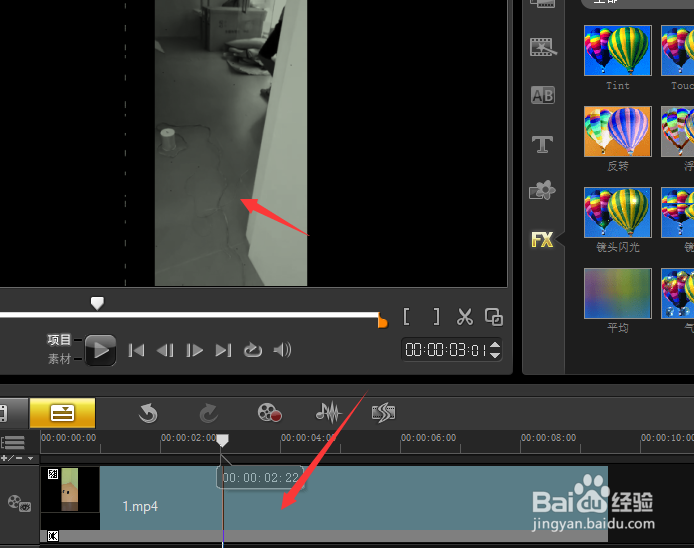Step to the previous frame
Screen dimensions: 694x548
[x=165, y=351]
